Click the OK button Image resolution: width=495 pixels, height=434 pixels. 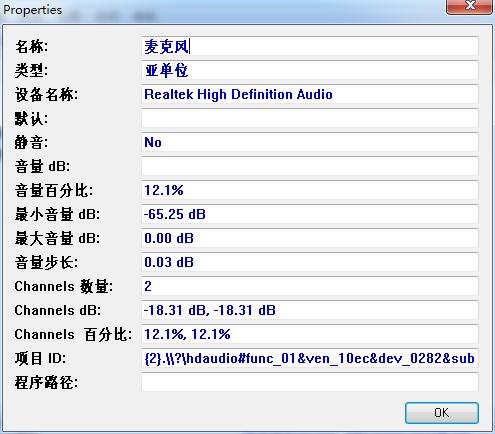tap(442, 413)
